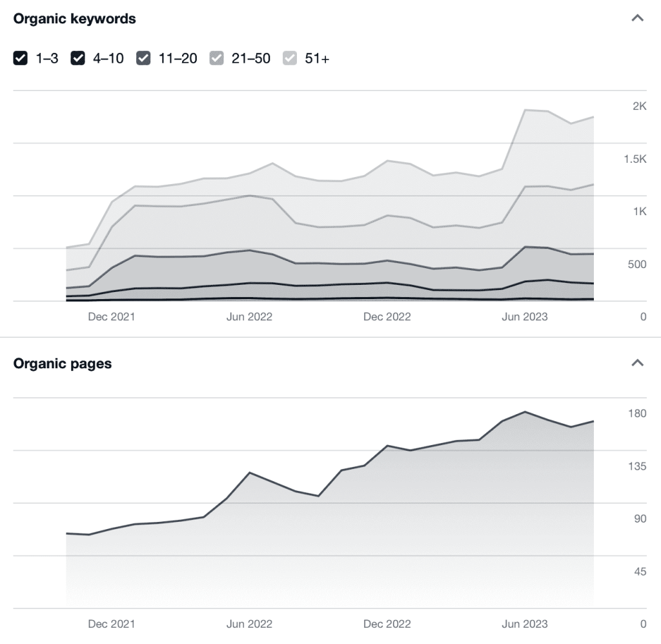
Task: Click the Jun 2022 label under keywords chart
Action: coord(249,317)
